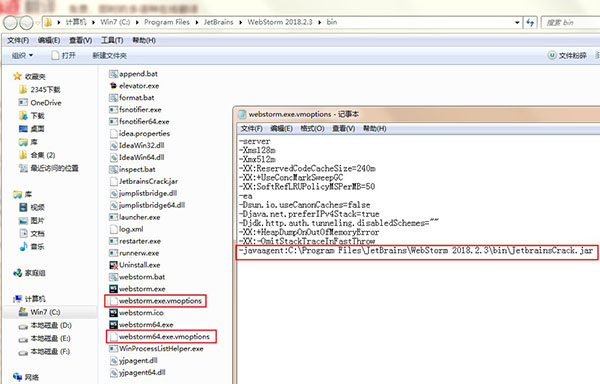Click the refresh icon beside address bar
The height and width of the screenshot is (384, 600).
point(530,23)
